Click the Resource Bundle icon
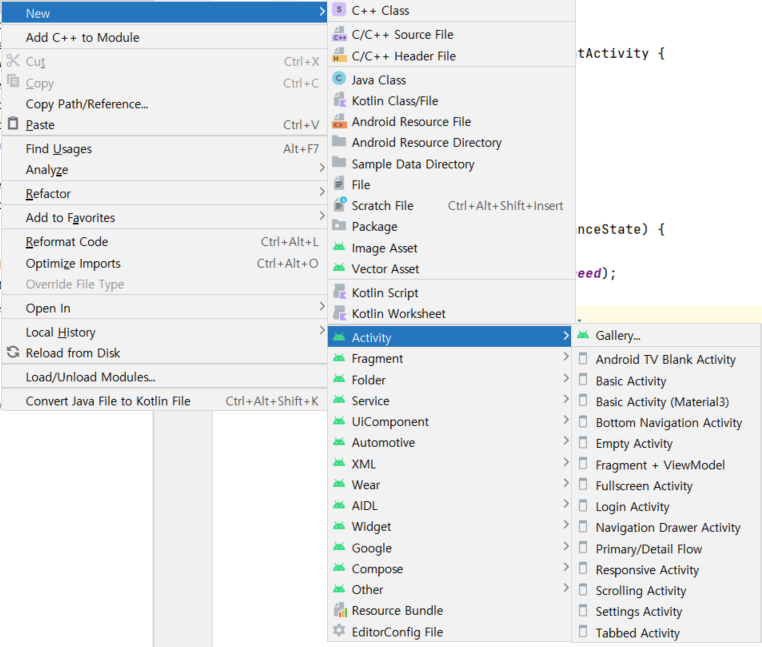762x647 pixels. coord(340,610)
